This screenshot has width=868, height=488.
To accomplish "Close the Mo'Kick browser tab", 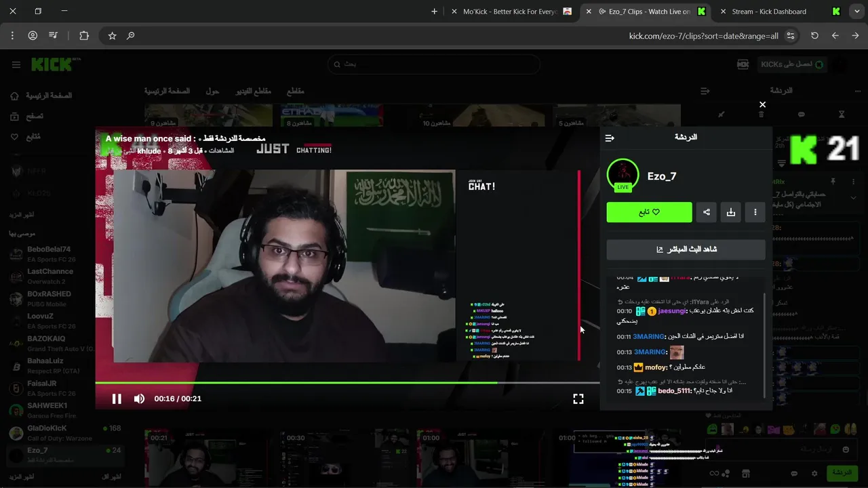I will point(453,12).
